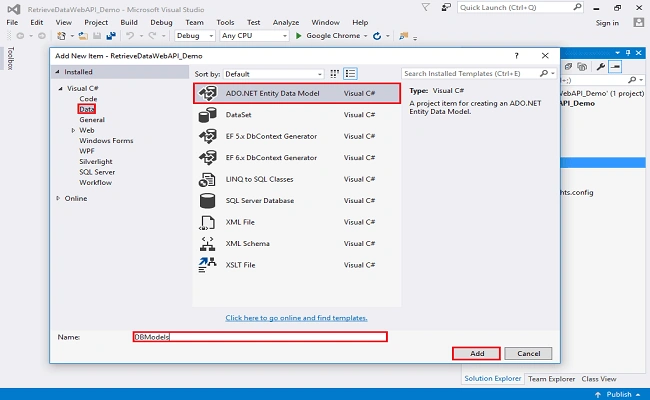Expand the Web tree node
The width and height of the screenshot is (650, 400).
pos(73,130)
